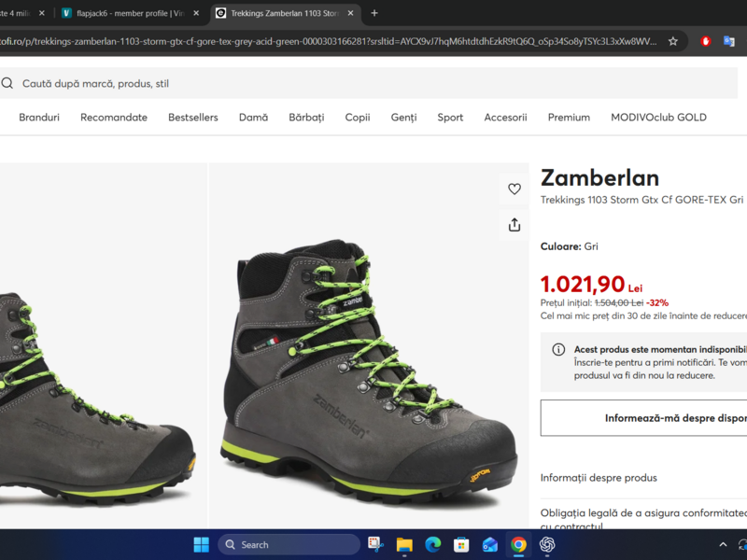Open the Recomandate menu
This screenshot has height=560, width=747.
[x=114, y=118]
